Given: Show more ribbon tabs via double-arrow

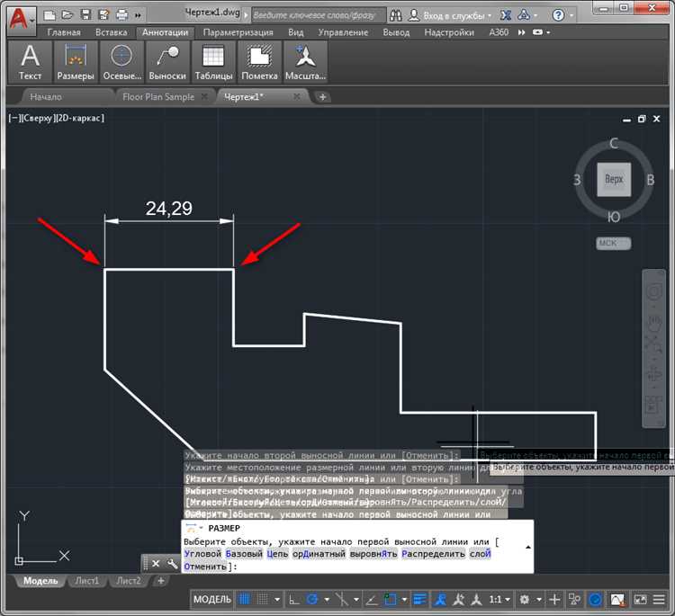Looking at the screenshot, I should pos(521,32).
